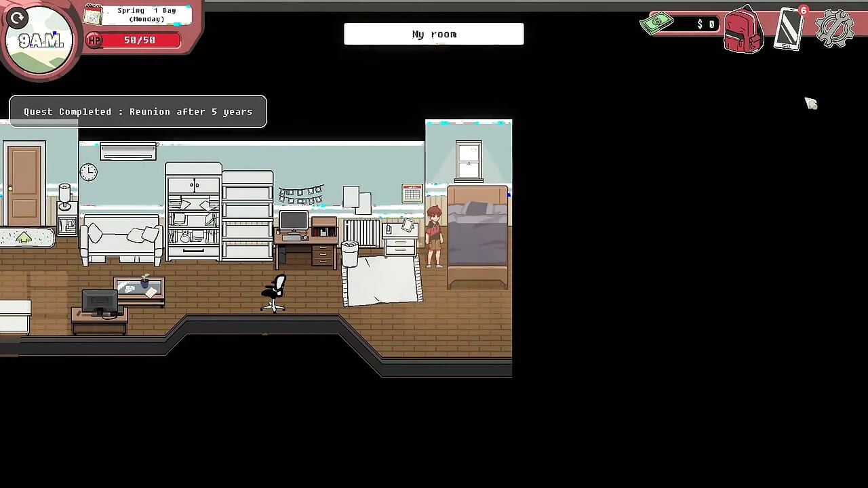The image size is (868, 488).
Task: Click the bed with the gray blanket
Action: pos(477,236)
